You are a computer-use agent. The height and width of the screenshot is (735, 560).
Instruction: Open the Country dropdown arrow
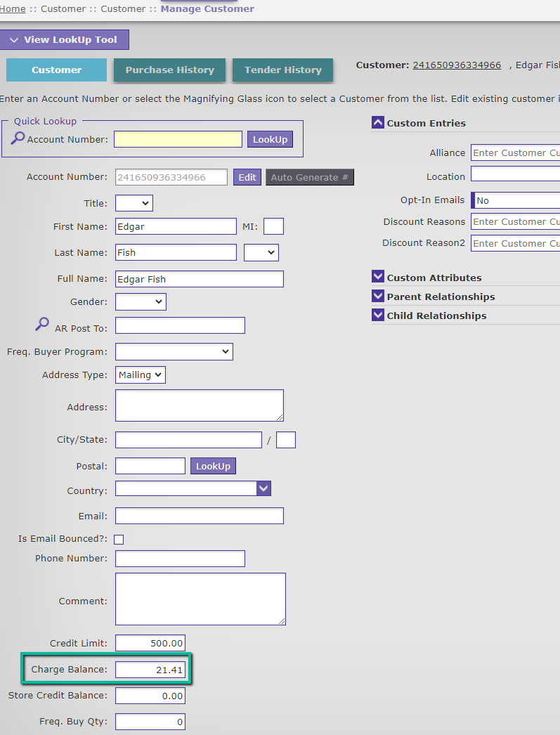tap(263, 488)
